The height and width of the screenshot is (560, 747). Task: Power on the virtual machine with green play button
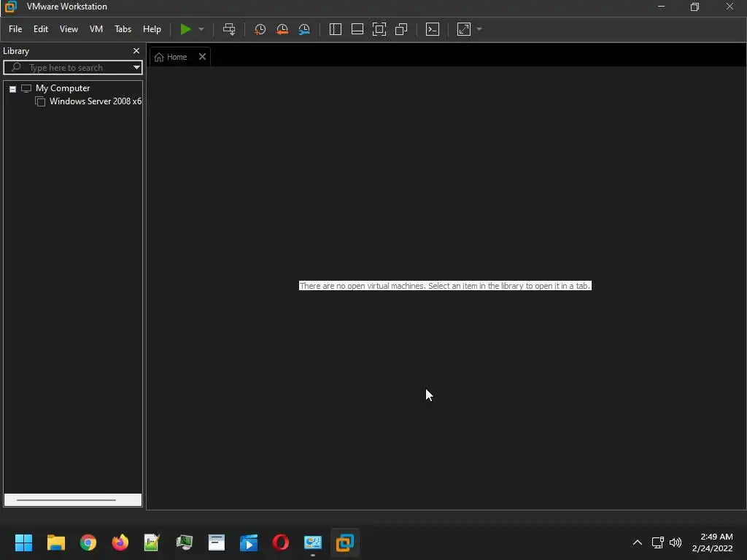pyautogui.click(x=185, y=29)
